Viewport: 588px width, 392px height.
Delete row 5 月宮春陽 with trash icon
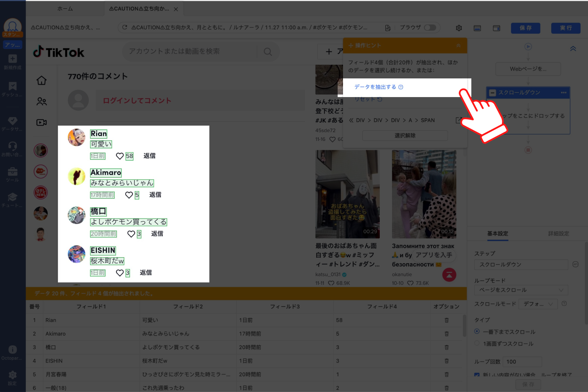[447, 375]
